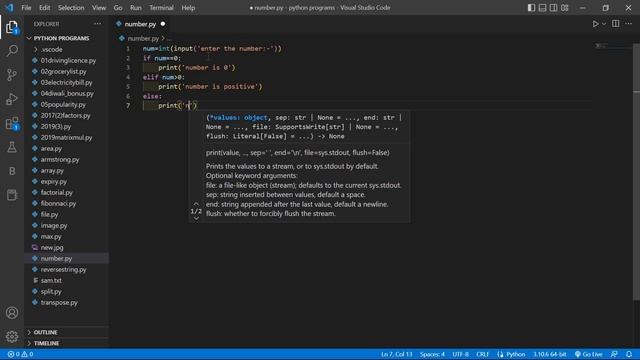The height and width of the screenshot is (360, 640).
Task: Open the Accounts menu icon
Action: pos(12,313)
